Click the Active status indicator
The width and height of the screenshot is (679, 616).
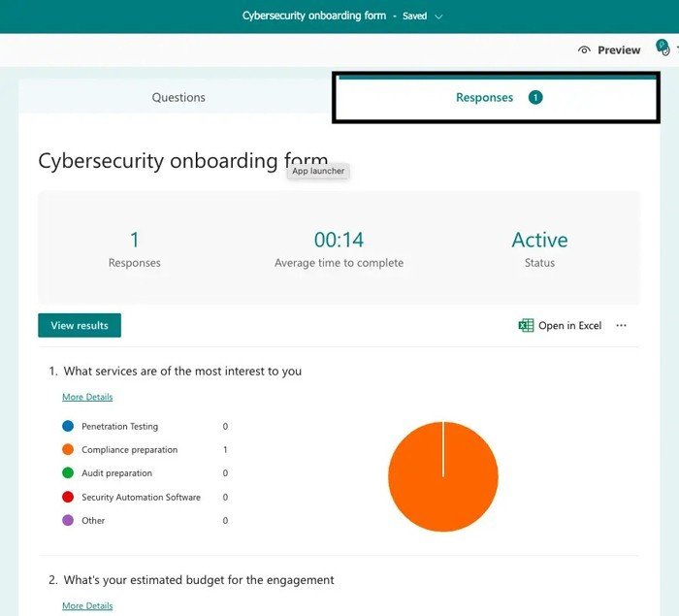point(539,240)
